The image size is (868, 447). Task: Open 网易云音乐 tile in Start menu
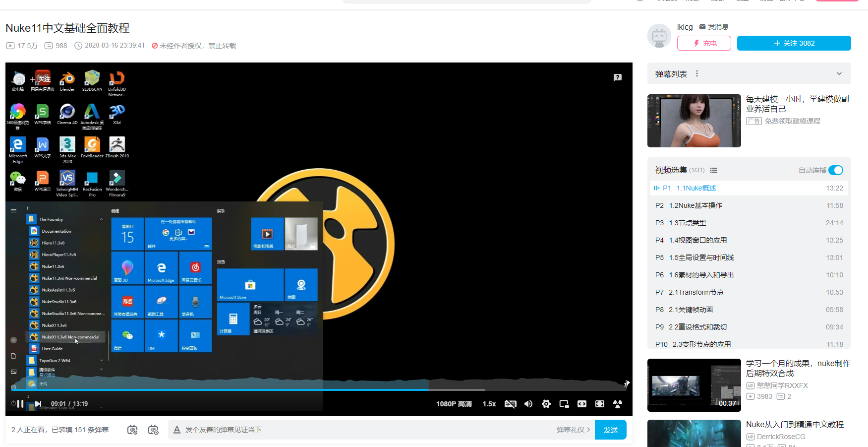coord(195,268)
